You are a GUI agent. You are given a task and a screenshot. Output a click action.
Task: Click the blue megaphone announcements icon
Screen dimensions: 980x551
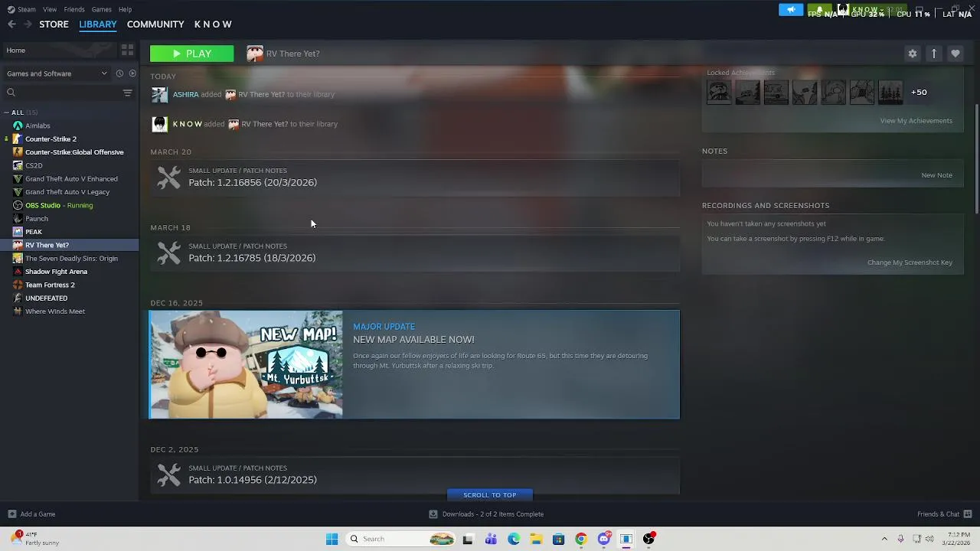(790, 10)
